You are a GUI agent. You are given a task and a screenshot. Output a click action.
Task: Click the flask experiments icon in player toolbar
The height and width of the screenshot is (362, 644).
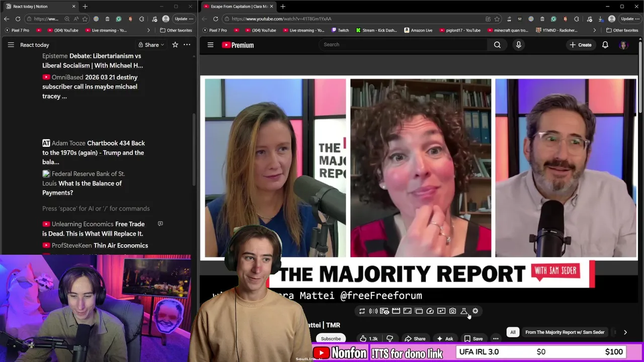(x=464, y=311)
